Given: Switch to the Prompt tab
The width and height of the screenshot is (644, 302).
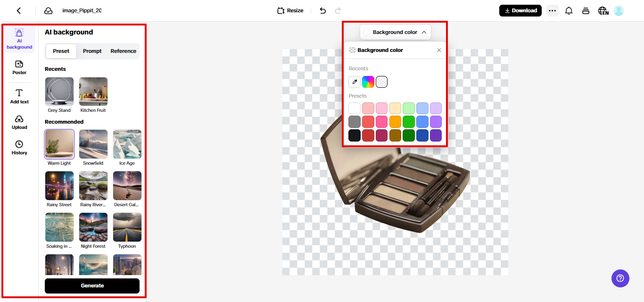Looking at the screenshot, I should [92, 51].
